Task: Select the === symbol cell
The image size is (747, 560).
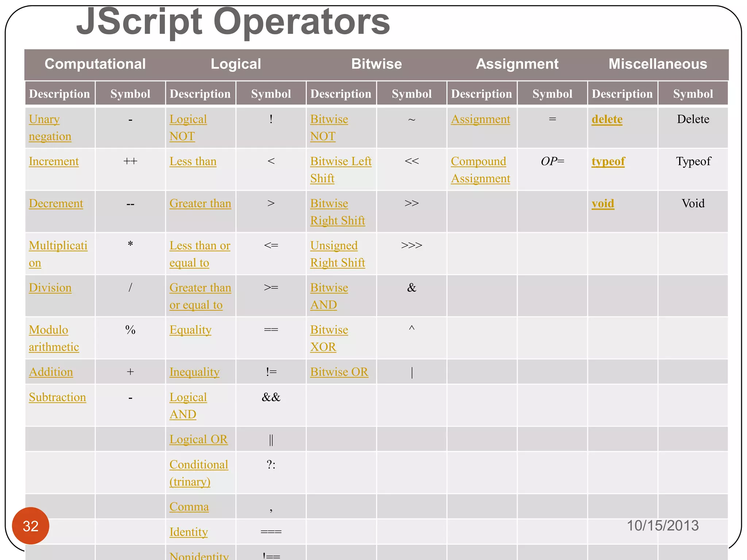Action: 271,532
